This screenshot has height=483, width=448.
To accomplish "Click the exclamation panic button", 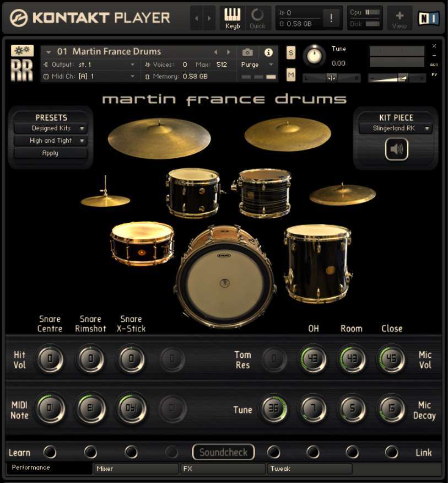I will (x=331, y=18).
